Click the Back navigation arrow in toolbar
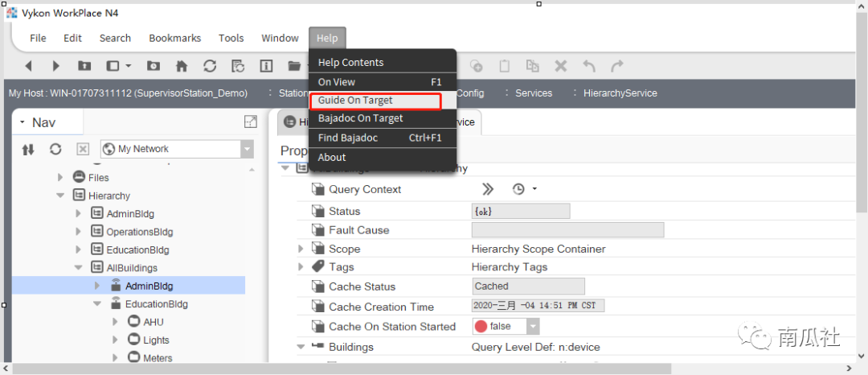The width and height of the screenshot is (868, 375). (29, 66)
